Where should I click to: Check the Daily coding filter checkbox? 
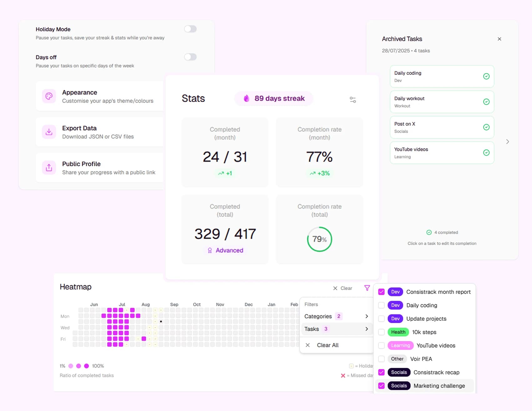click(x=381, y=305)
